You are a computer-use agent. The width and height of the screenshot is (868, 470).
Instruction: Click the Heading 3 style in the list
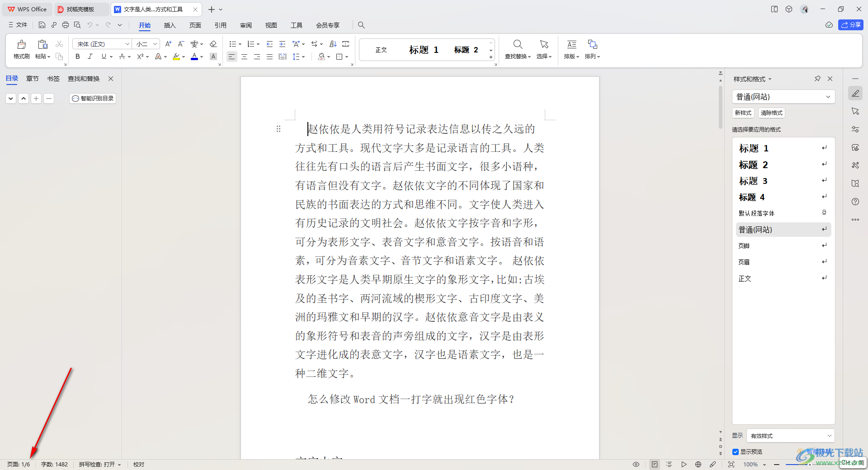(783, 181)
